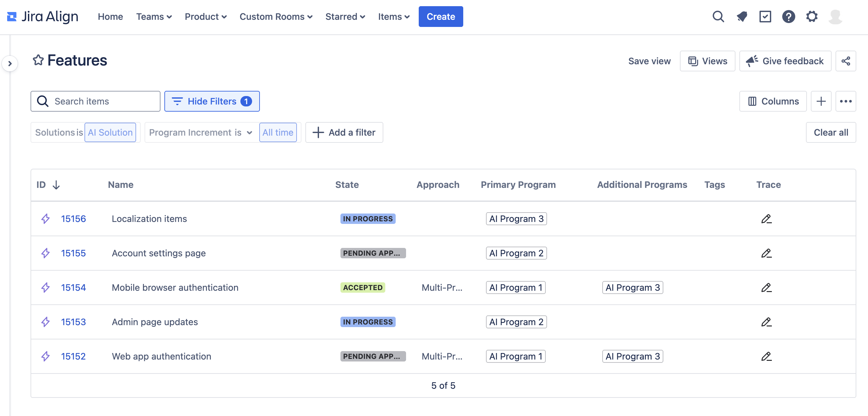This screenshot has height=416, width=868.
Task: Expand the left sidebar chevron
Action: point(10,63)
